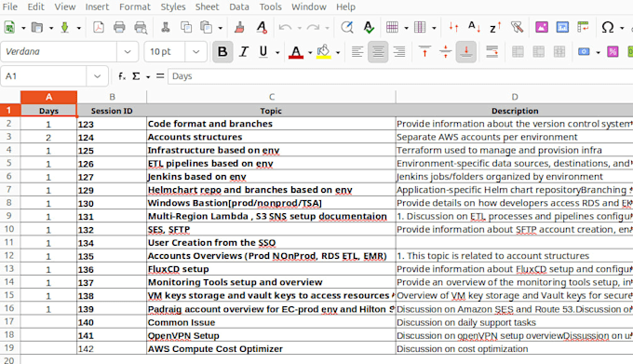The height and width of the screenshot is (364, 633).
Task: Open the Format menu
Action: [x=134, y=7]
